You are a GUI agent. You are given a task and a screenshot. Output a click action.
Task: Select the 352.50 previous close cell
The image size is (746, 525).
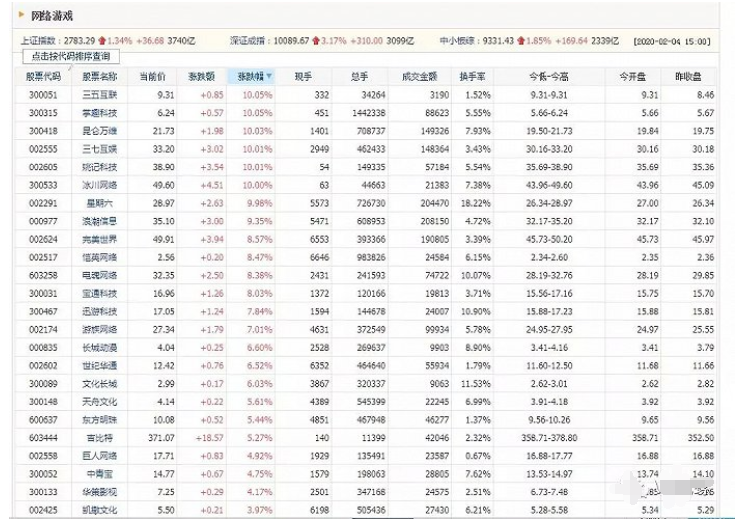click(701, 438)
